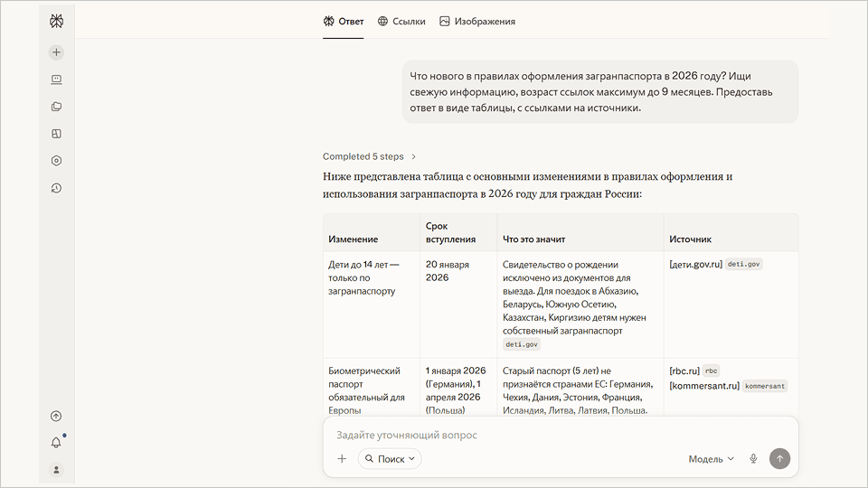Viewport: 868px width, 488px height.
Task: Open the history clock icon
Action: tap(56, 188)
